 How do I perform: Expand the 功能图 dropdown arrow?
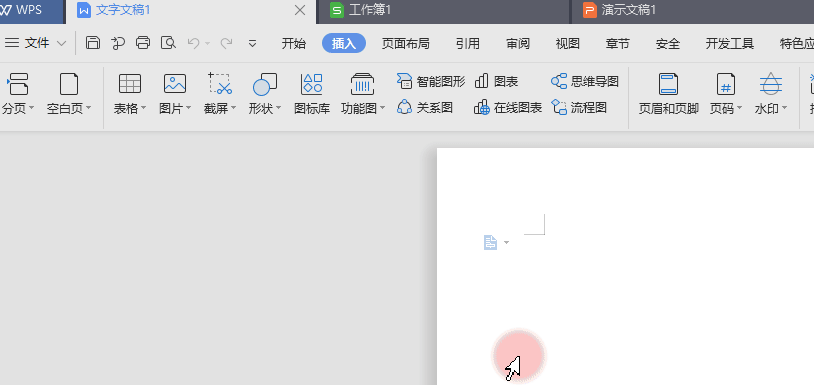click(x=383, y=108)
